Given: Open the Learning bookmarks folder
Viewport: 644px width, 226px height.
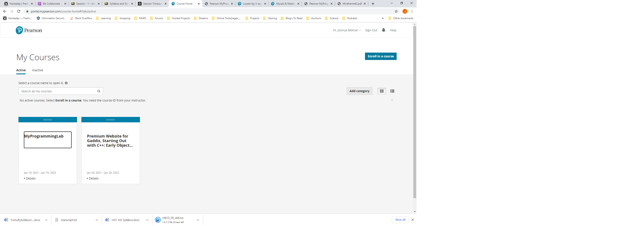Looking at the screenshot, I should [103, 18].
